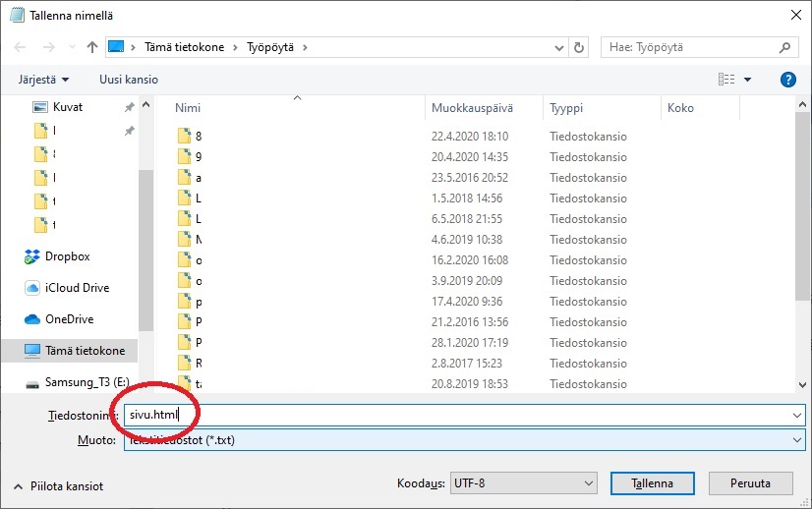Click the Uusi kansio button
Viewport: 812px width, 509px height.
pyautogui.click(x=130, y=80)
